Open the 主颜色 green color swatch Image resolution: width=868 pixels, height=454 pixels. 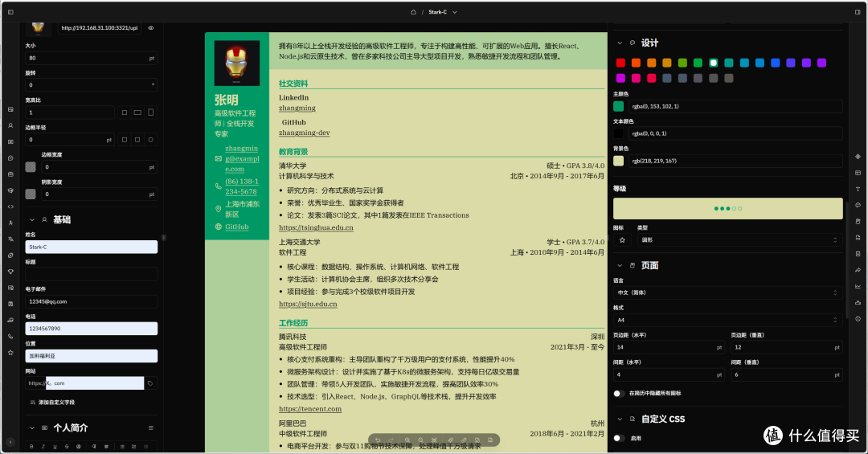click(x=618, y=106)
